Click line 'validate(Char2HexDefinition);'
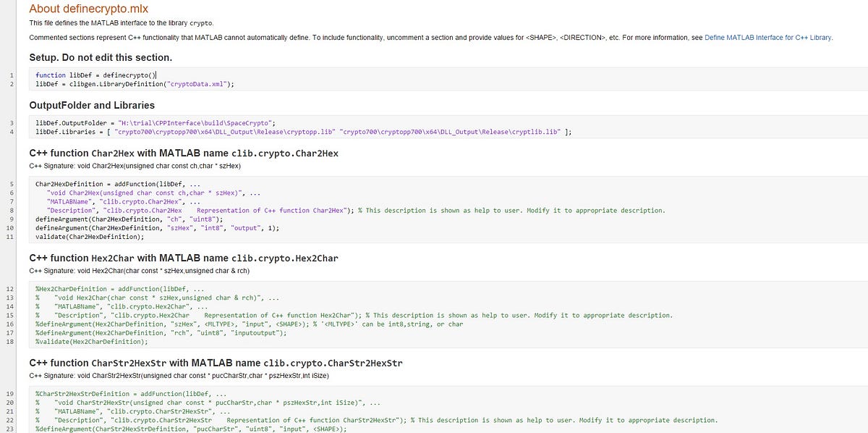The width and height of the screenshot is (868, 433). [x=90, y=236]
